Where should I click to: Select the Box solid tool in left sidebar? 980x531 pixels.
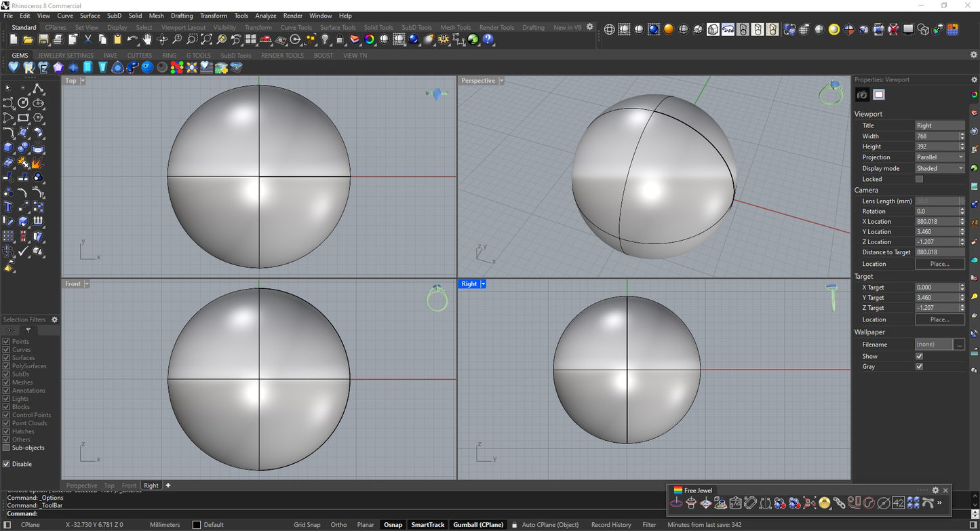coord(8,148)
